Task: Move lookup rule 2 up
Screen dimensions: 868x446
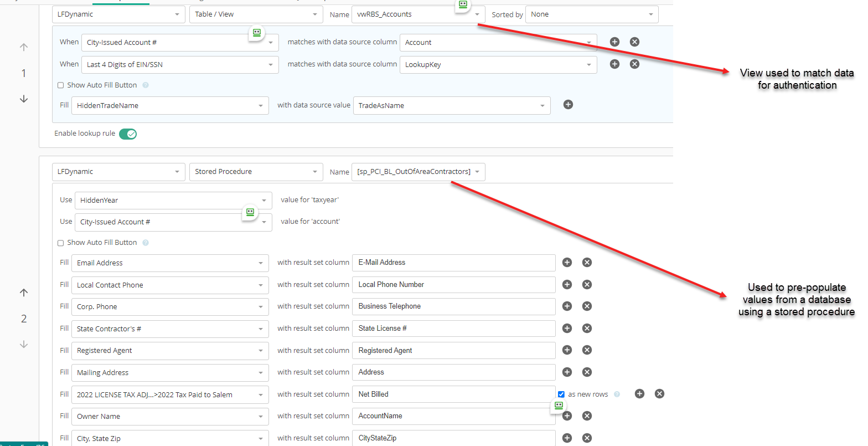Action: click(24, 293)
